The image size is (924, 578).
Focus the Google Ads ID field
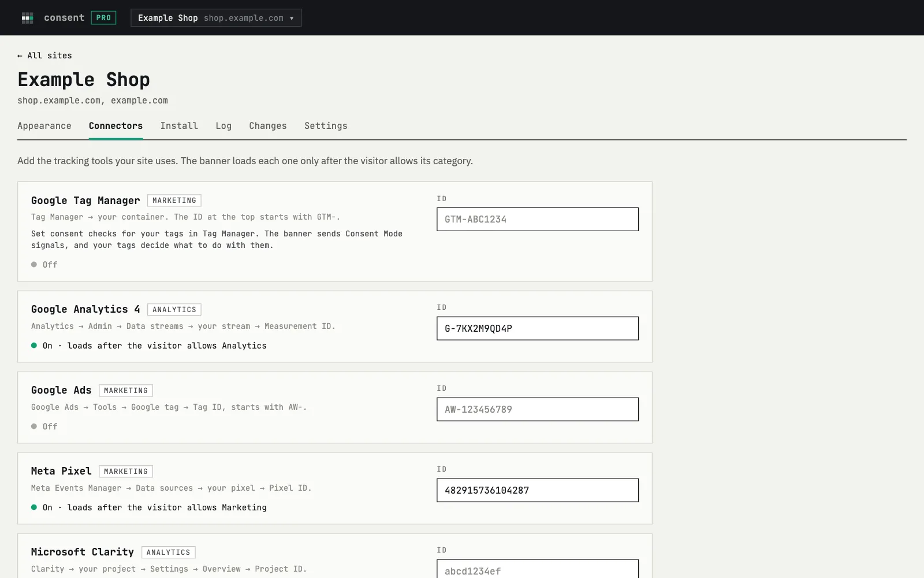[538, 409]
